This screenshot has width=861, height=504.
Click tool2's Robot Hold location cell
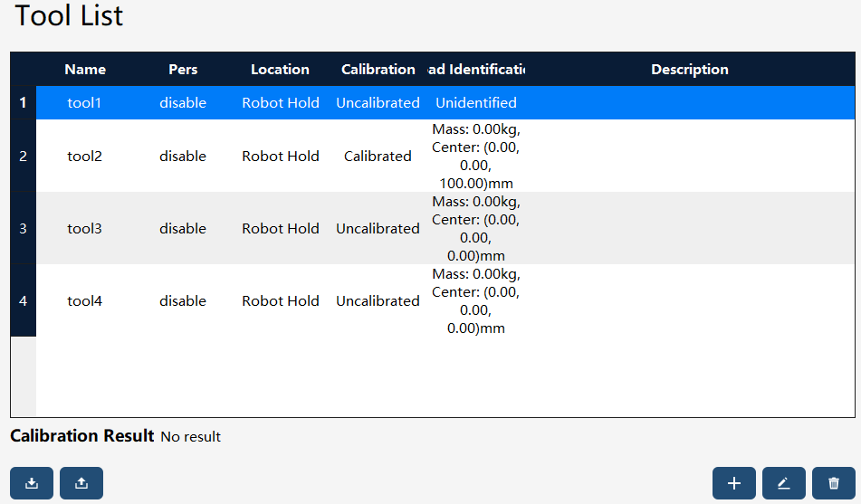(281, 156)
